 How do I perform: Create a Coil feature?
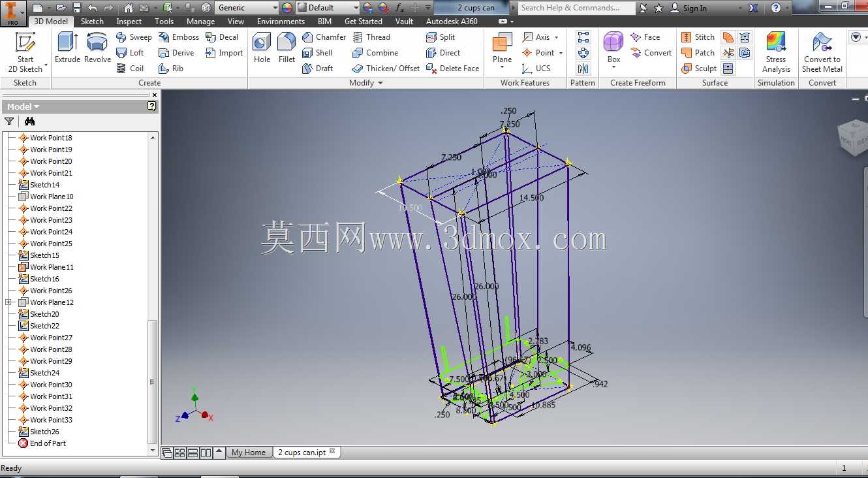click(130, 69)
